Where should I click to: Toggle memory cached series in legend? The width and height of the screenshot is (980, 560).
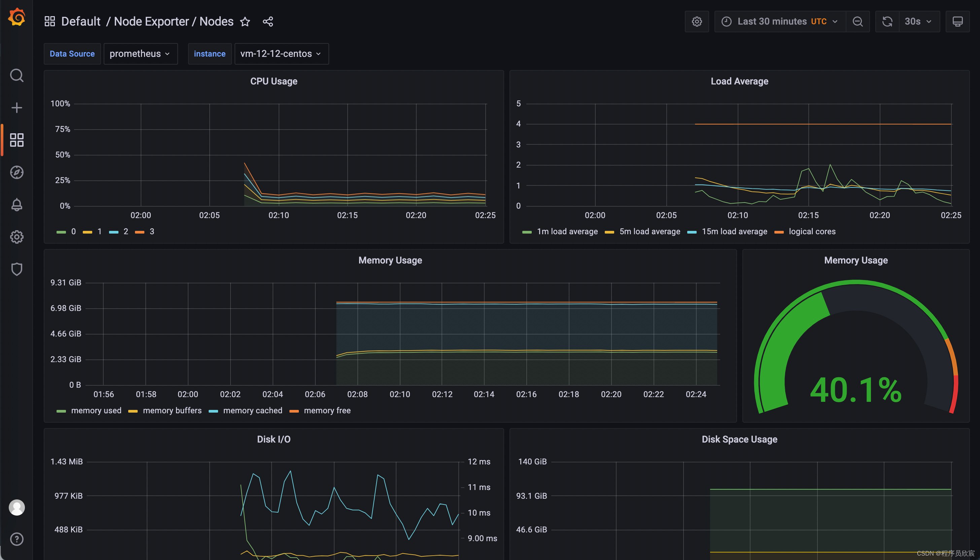[x=252, y=410]
